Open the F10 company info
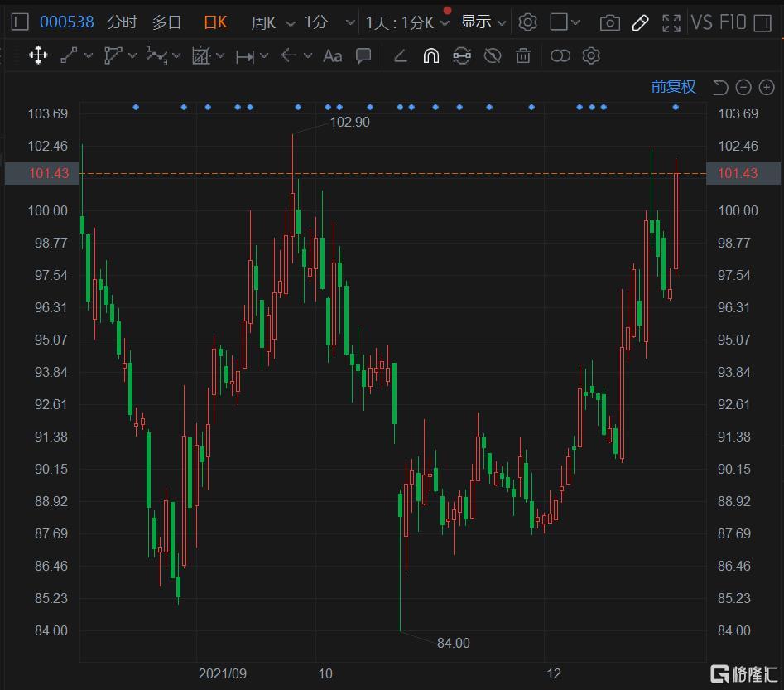This screenshot has width=784, height=690. [x=733, y=22]
